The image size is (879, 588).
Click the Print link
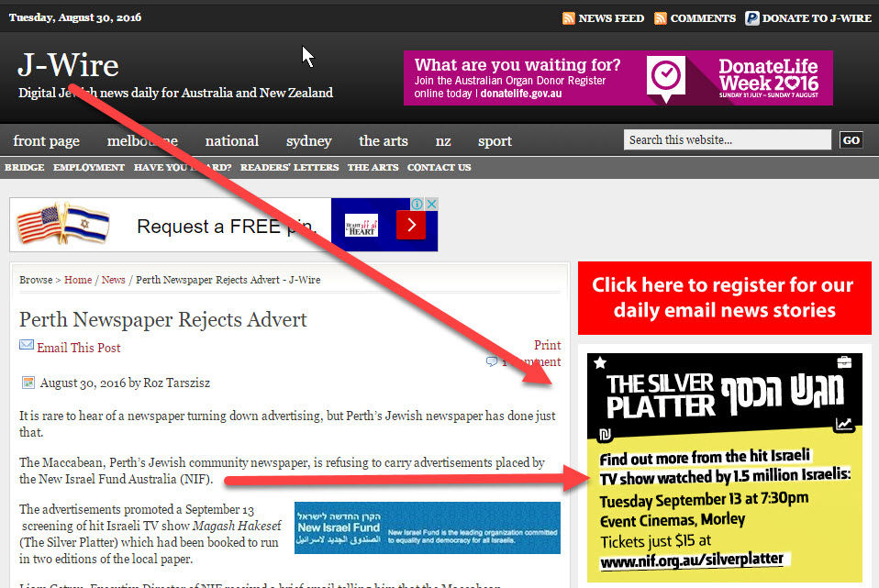(x=547, y=345)
